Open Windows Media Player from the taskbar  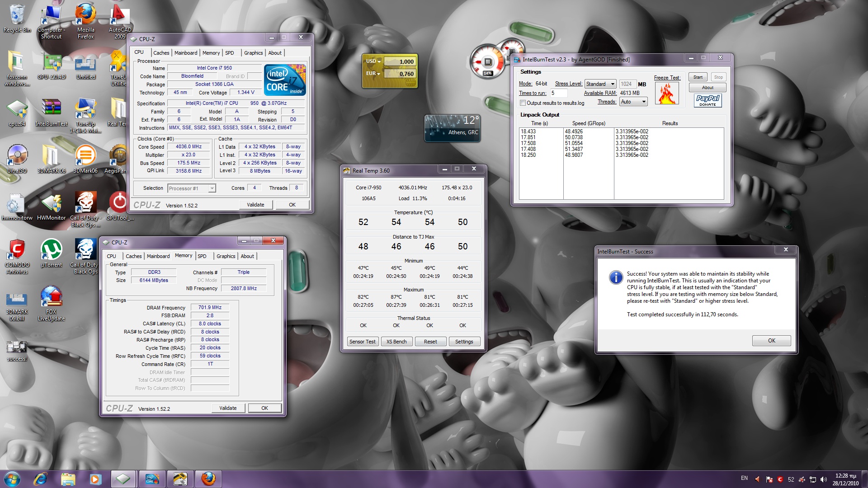95,479
